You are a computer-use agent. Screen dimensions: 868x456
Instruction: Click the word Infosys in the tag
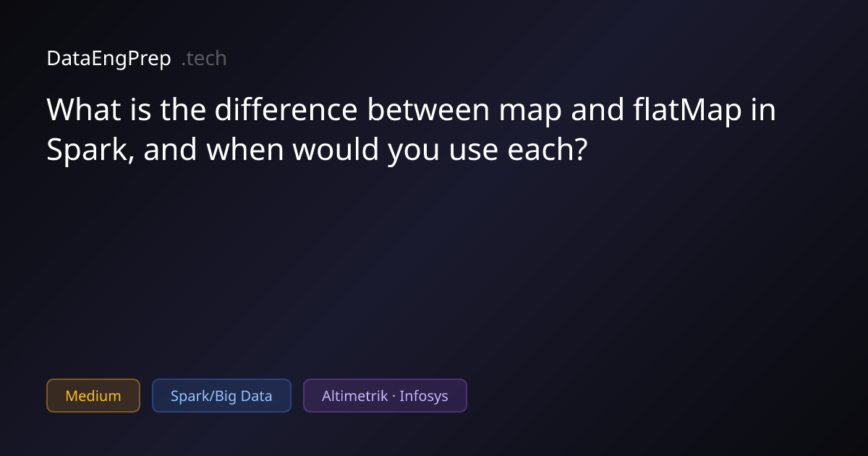pos(424,396)
